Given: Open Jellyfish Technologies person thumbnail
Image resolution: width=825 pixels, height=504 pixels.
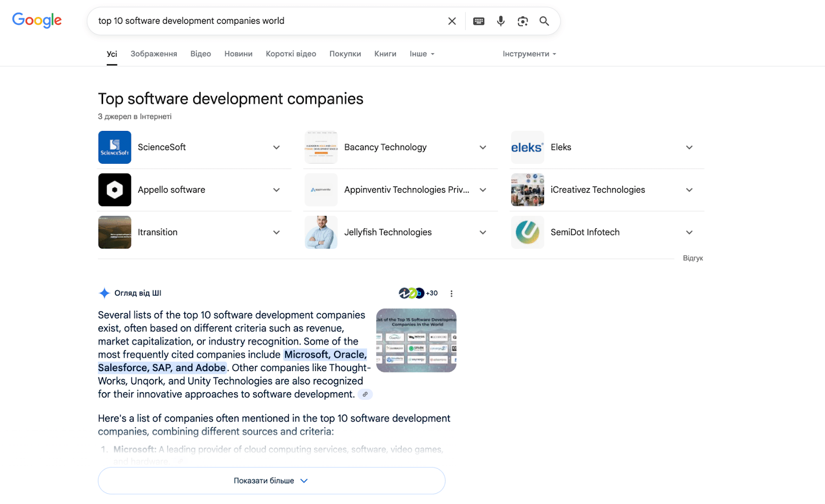Looking at the screenshot, I should (x=321, y=232).
